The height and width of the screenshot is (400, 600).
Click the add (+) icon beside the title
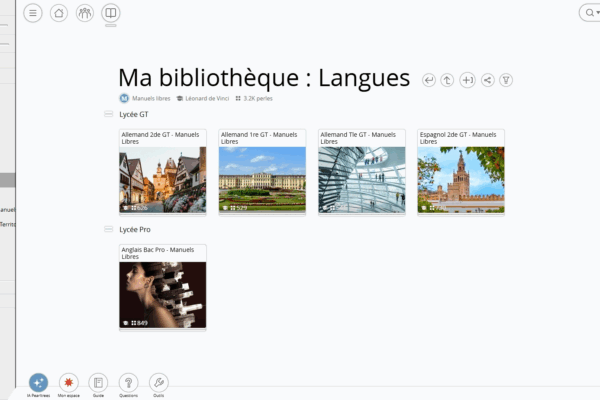coord(467,80)
